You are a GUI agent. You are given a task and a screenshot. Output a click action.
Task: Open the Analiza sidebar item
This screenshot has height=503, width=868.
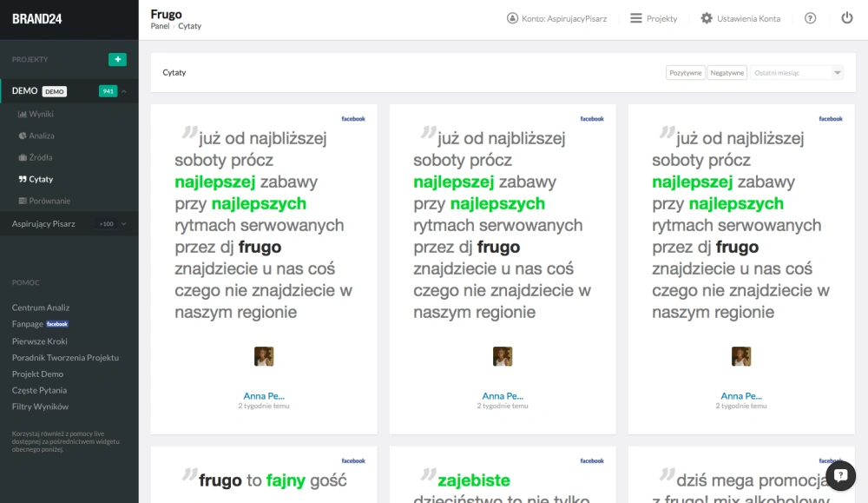tap(41, 136)
